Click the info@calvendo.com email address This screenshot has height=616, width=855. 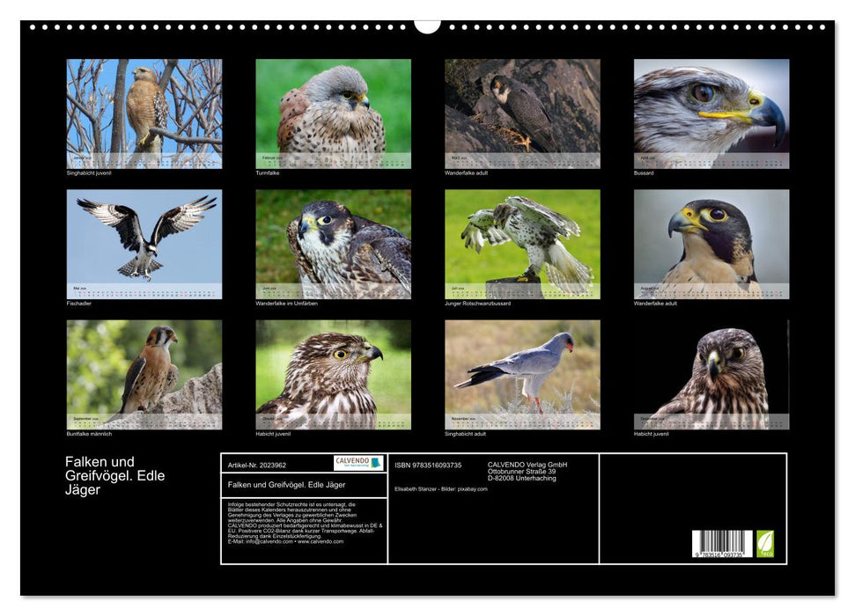265,541
